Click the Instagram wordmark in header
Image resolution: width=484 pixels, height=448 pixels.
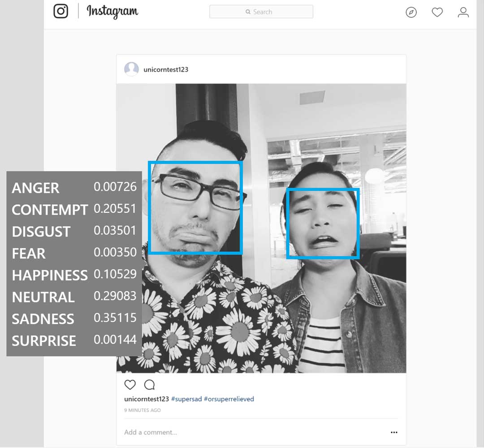click(112, 12)
